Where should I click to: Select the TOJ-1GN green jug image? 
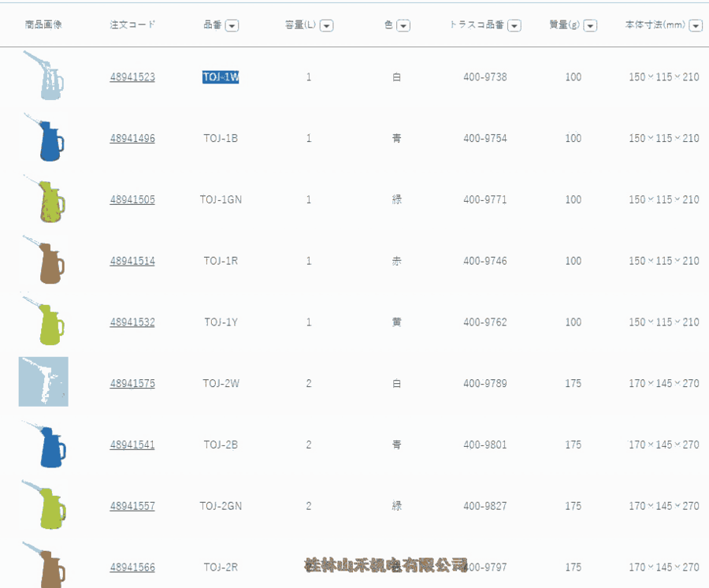(x=44, y=199)
